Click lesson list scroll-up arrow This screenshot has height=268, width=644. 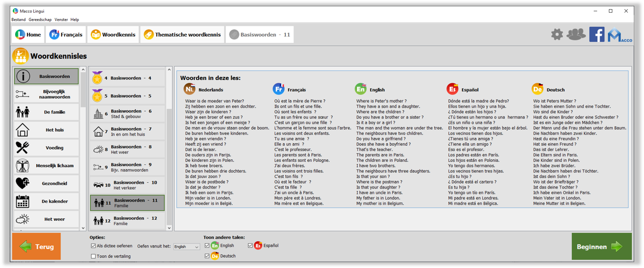click(169, 70)
